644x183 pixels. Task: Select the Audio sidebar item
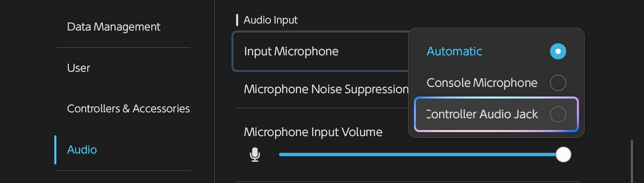coord(82,150)
